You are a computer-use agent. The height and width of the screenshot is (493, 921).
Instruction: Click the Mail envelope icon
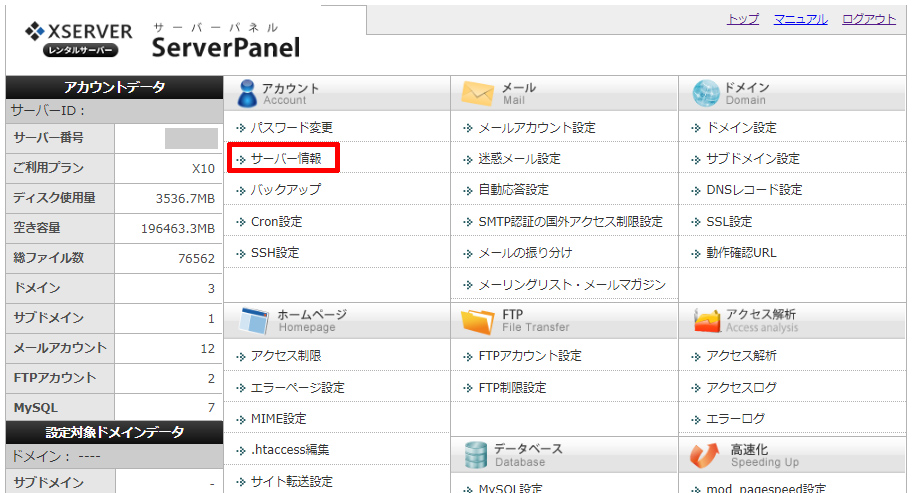[x=478, y=94]
